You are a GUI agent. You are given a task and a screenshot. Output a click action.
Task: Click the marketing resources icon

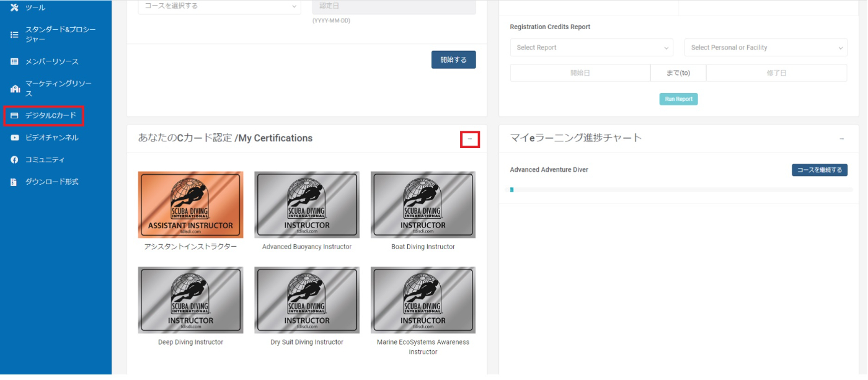tap(15, 89)
